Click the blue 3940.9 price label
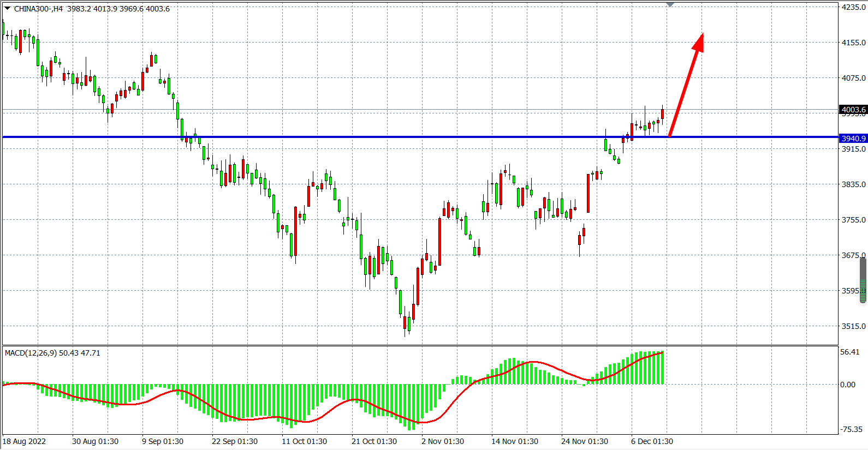The height and width of the screenshot is (450, 868). (853, 139)
